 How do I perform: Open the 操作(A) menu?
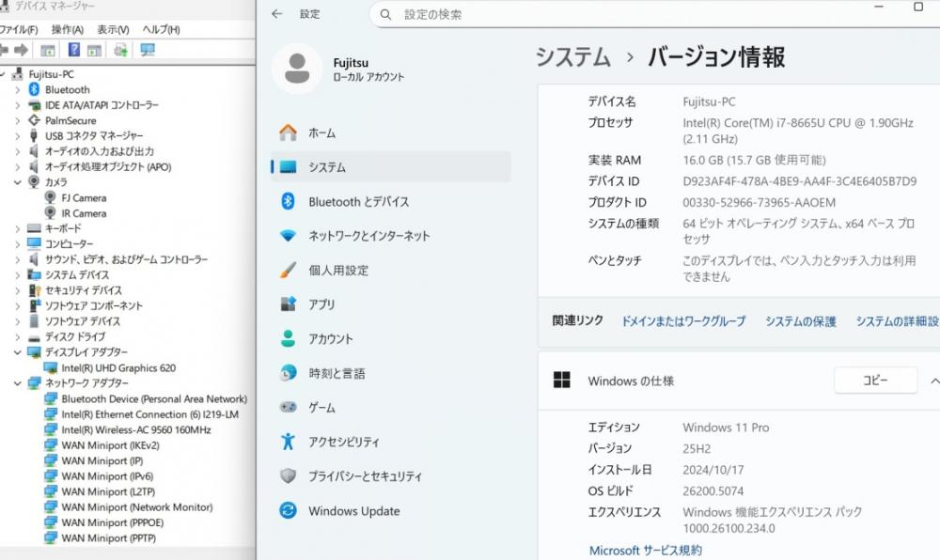(x=68, y=29)
